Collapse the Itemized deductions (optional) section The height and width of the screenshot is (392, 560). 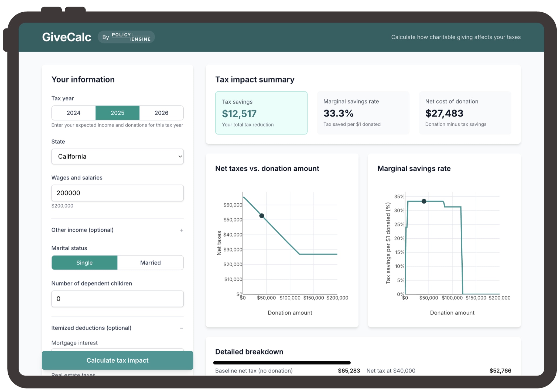point(91,328)
